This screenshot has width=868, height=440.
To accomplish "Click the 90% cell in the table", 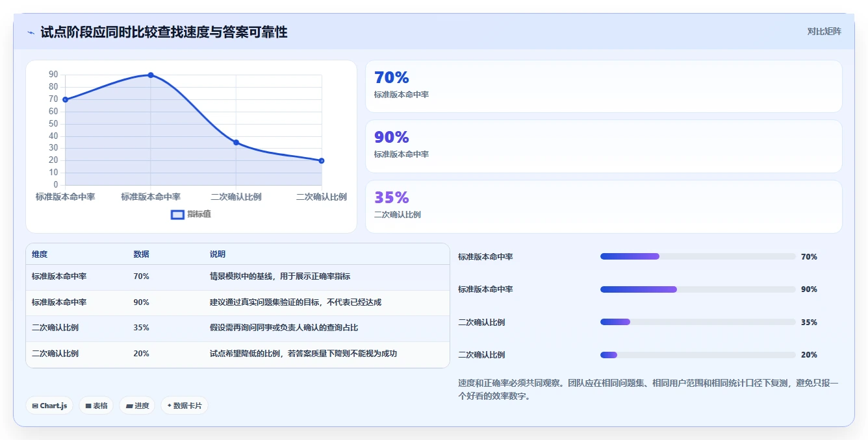I will click(141, 302).
